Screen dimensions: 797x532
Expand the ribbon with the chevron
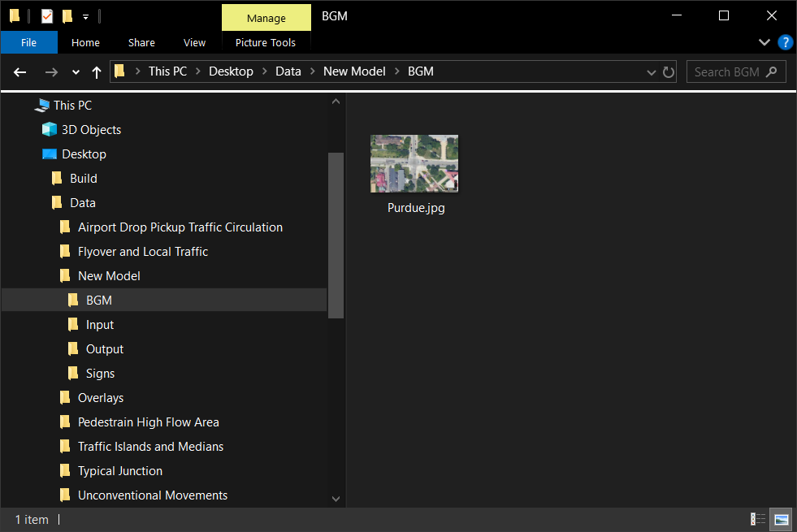click(765, 42)
